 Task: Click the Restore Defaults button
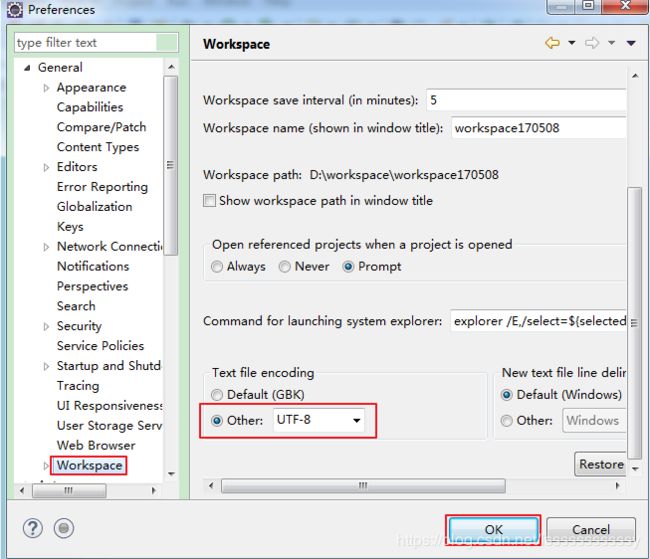tap(600, 464)
